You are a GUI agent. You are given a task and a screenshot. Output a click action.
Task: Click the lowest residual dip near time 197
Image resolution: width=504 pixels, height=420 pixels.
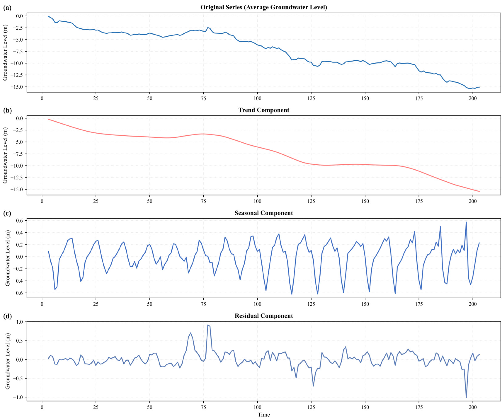pos(466,397)
